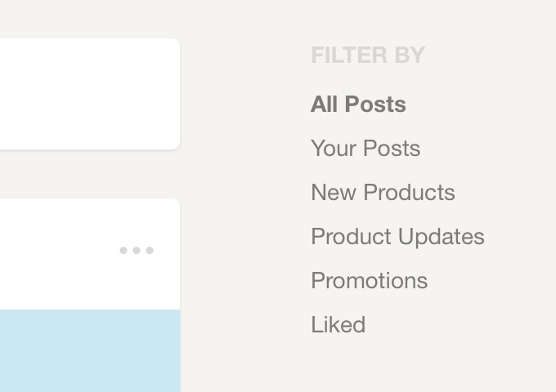
Task: Click the post header beside the ellipsis
Action: coord(56,254)
